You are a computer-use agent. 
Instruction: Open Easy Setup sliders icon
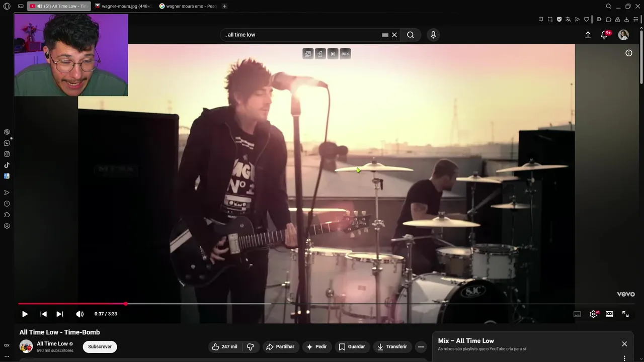tap(635, 20)
